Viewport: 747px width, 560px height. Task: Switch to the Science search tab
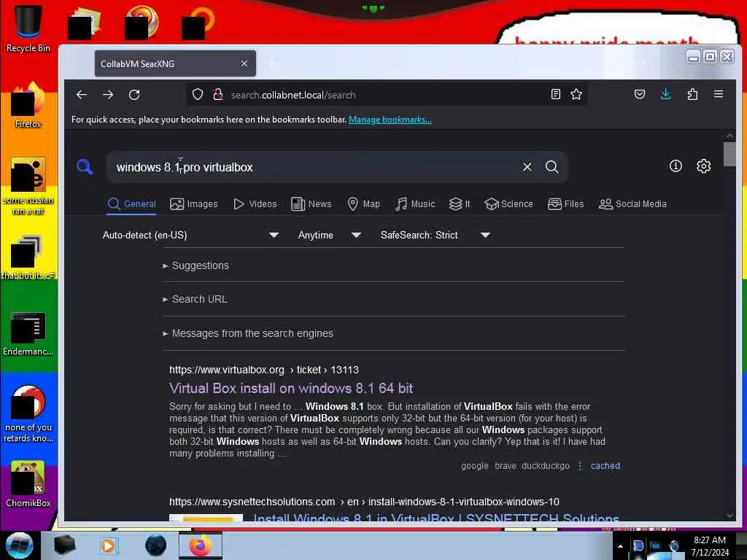click(x=508, y=204)
